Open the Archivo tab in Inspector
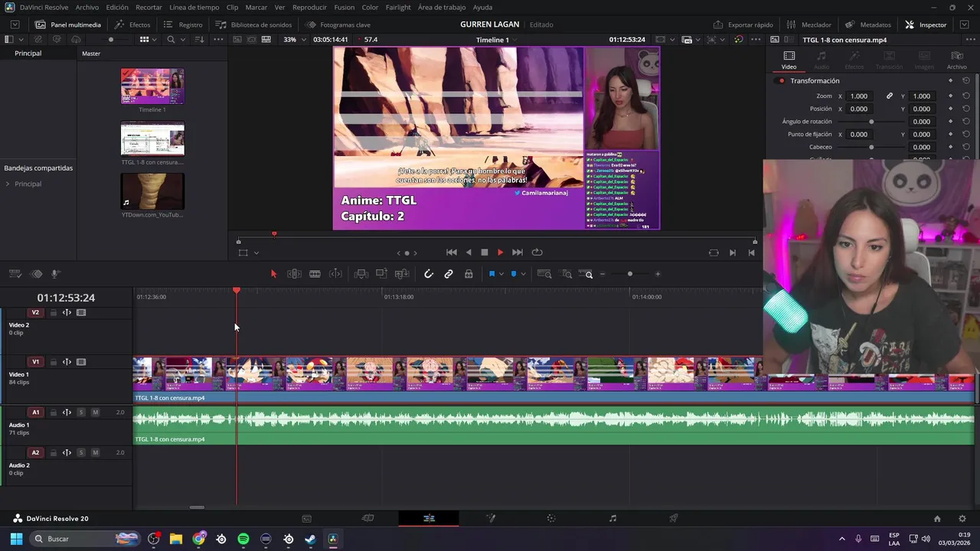The image size is (980, 551). pyautogui.click(x=956, y=60)
